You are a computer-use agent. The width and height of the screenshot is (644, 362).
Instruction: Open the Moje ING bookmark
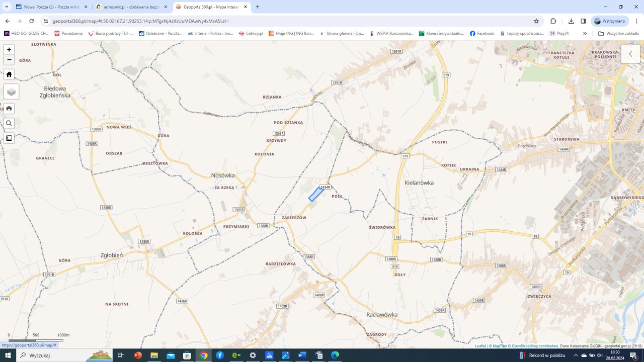click(x=291, y=34)
